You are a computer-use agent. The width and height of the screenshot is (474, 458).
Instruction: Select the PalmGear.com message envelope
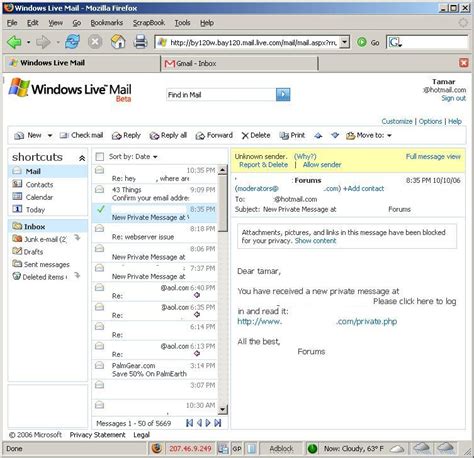click(x=99, y=365)
